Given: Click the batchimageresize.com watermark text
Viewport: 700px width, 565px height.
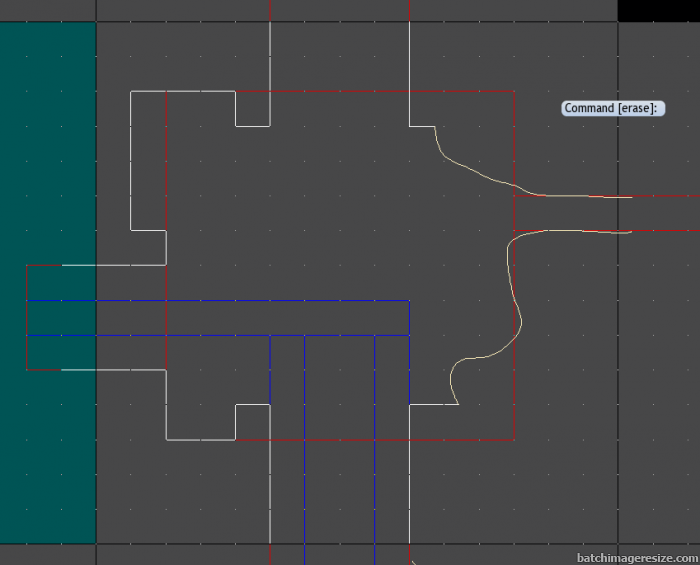Looking at the screenshot, I should (635, 557).
